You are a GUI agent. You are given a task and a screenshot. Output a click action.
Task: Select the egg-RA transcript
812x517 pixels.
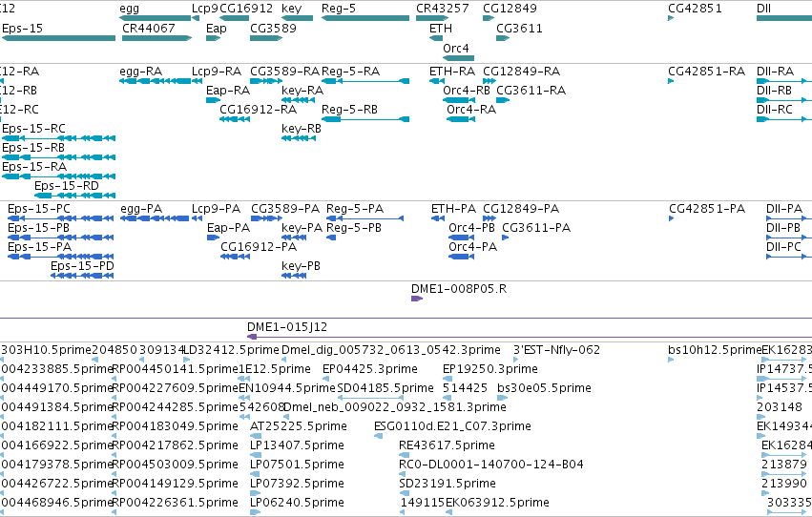[156, 81]
